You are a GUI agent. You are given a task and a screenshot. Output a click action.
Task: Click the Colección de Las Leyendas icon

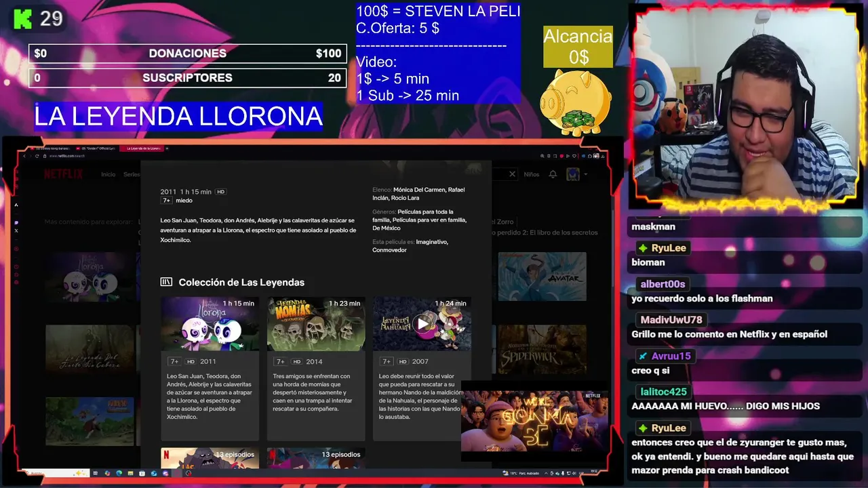tap(166, 282)
